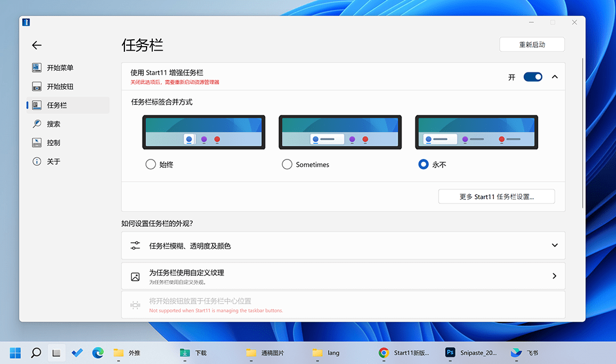Viewport: 616px width, 364px height.
Task: Select the 任务栏 sidebar item
Action: coord(68,105)
